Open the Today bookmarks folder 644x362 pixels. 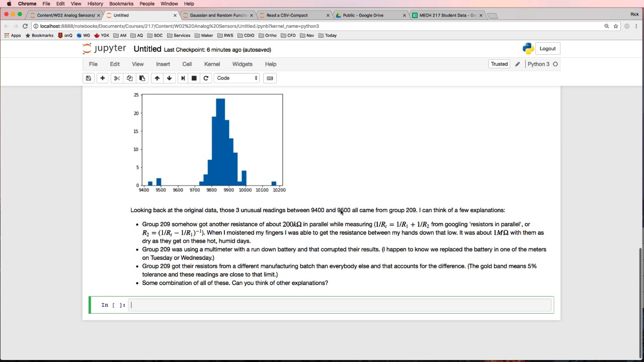(x=328, y=35)
